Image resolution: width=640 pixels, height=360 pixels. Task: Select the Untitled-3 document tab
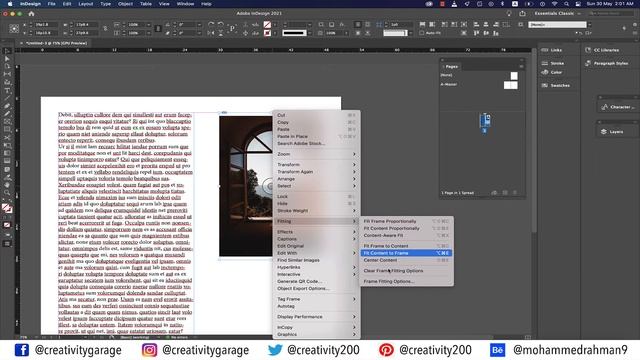(56, 43)
